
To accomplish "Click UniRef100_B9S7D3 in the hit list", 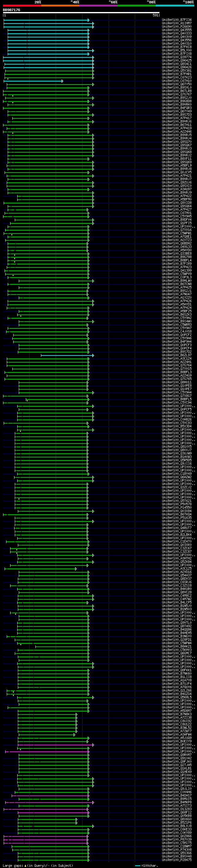I will (x=177, y=115).
